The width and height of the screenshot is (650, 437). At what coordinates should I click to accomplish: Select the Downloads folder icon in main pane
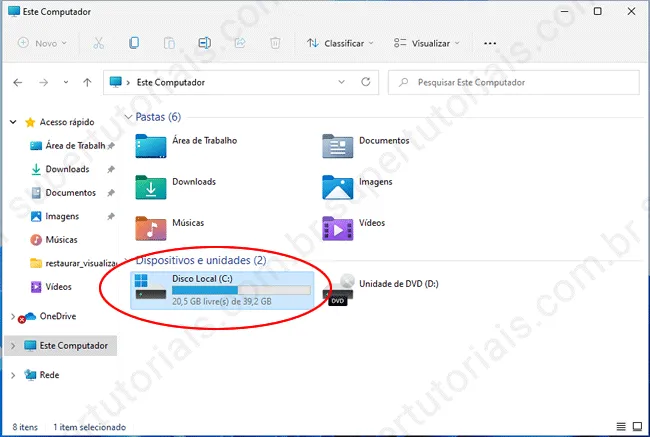(x=150, y=187)
